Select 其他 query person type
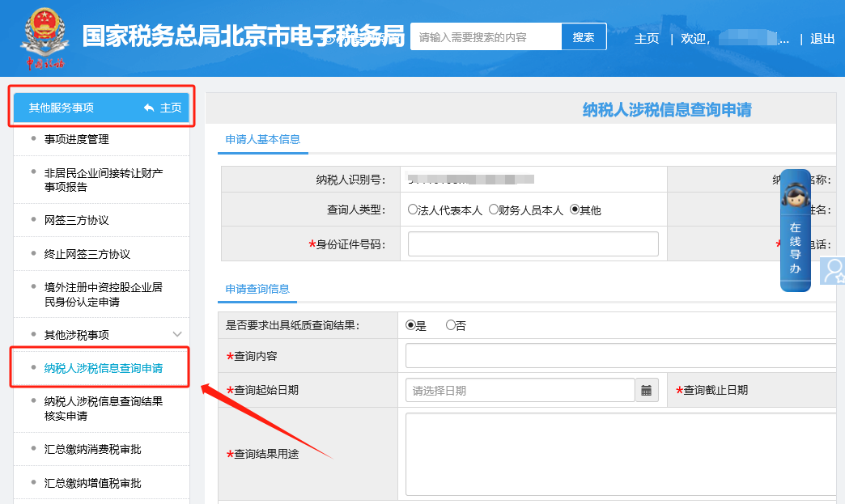This screenshot has height=504, width=845. (575, 210)
